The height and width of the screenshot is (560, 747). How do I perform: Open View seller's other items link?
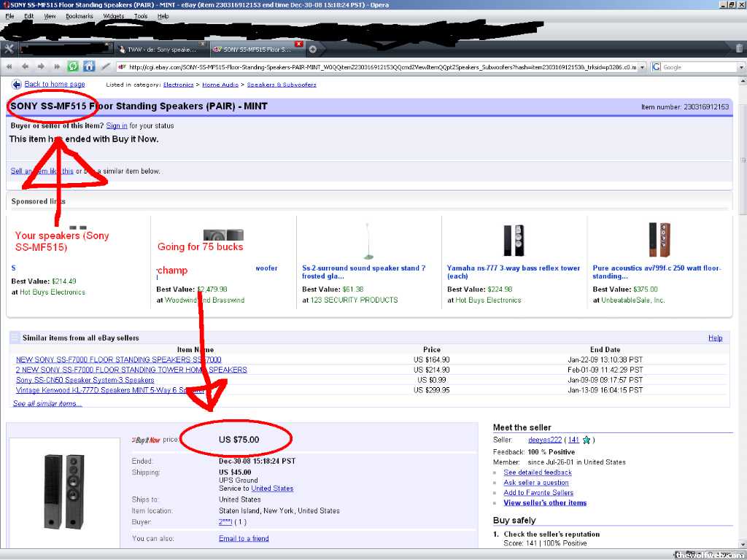544,503
